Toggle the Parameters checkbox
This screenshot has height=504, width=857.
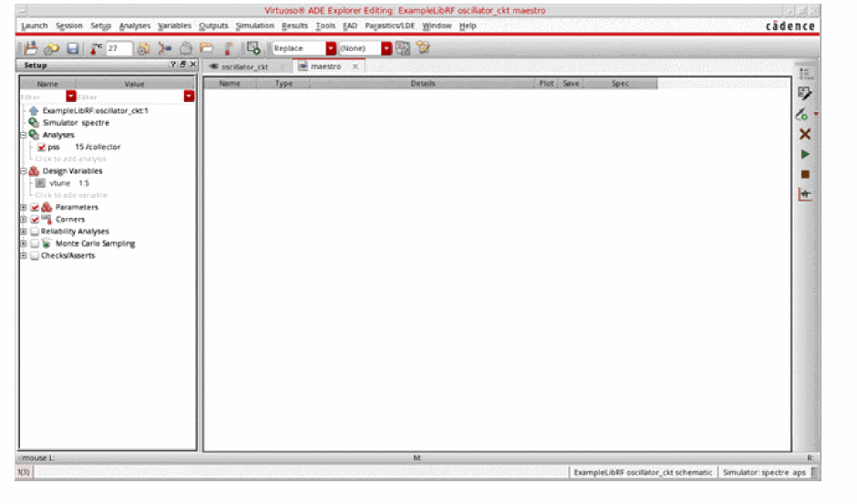[x=35, y=207]
